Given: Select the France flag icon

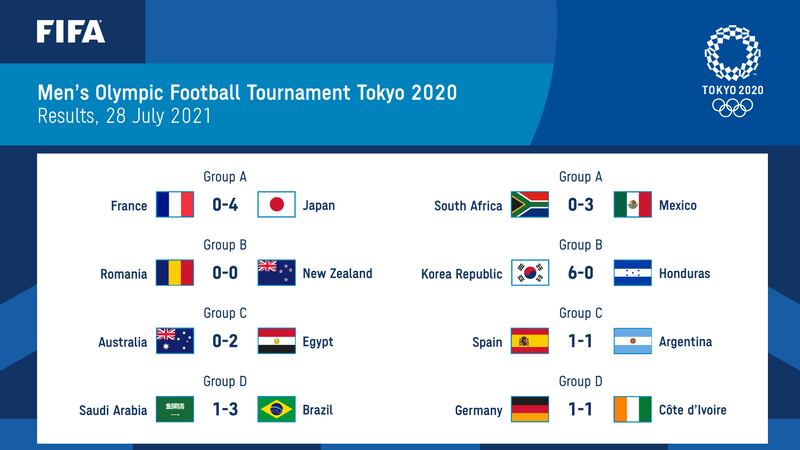Looking at the screenshot, I should click(x=175, y=205).
